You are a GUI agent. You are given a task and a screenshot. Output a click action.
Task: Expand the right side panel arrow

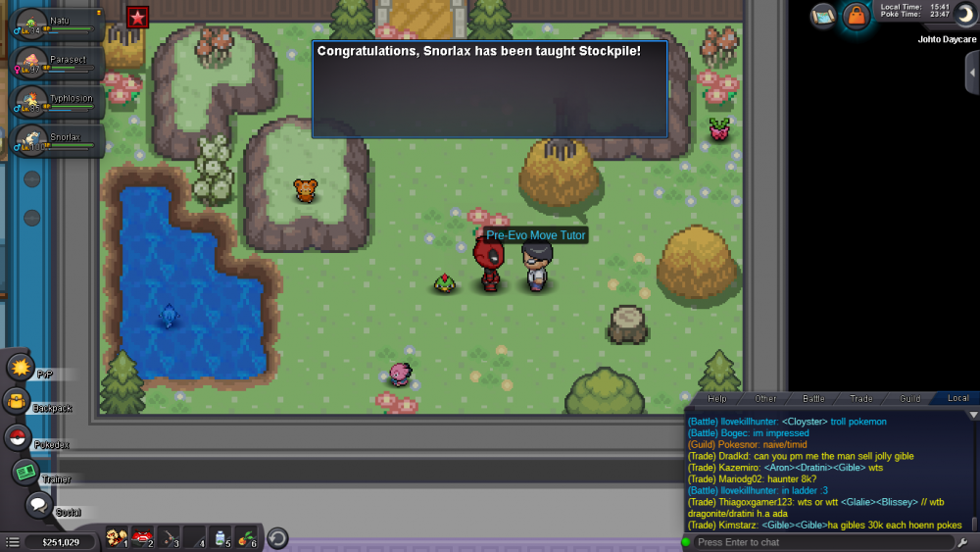pos(971,73)
